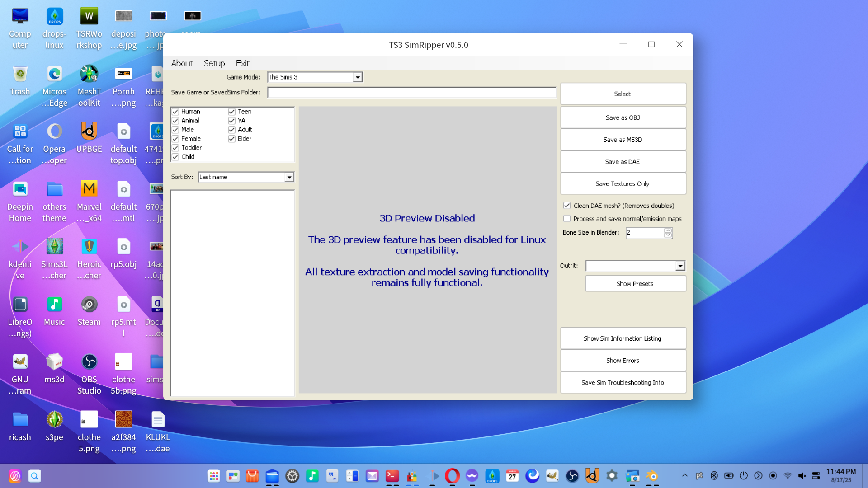Toggle the Clean DAE mesh checkbox
The height and width of the screenshot is (488, 868).
(567, 206)
